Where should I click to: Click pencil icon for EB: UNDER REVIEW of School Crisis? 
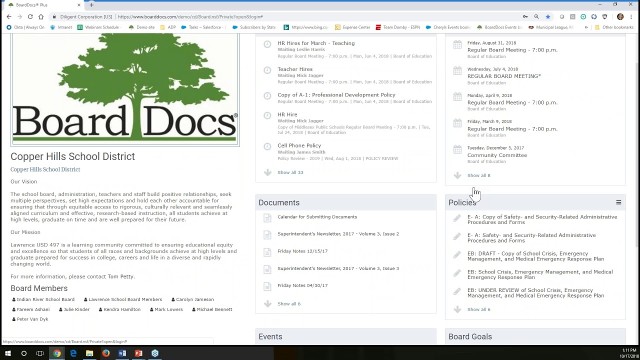point(457,291)
